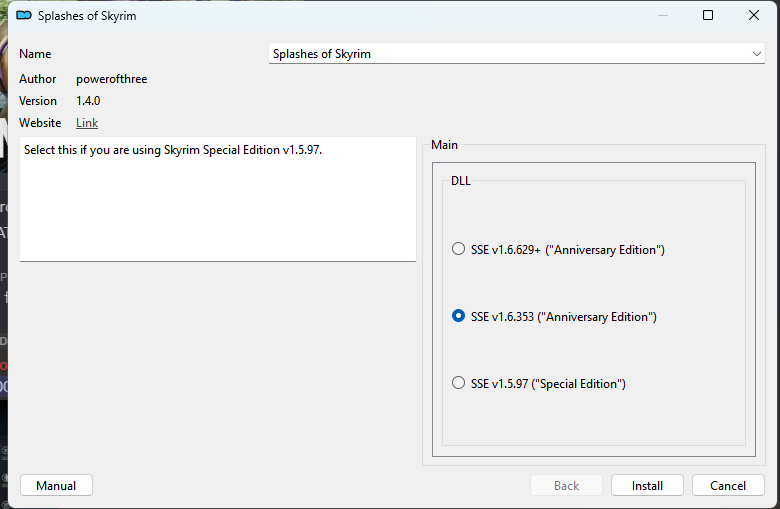Viewport: 780px width, 509px height.
Task: Open the Name dropdown arrow
Action: pos(757,54)
